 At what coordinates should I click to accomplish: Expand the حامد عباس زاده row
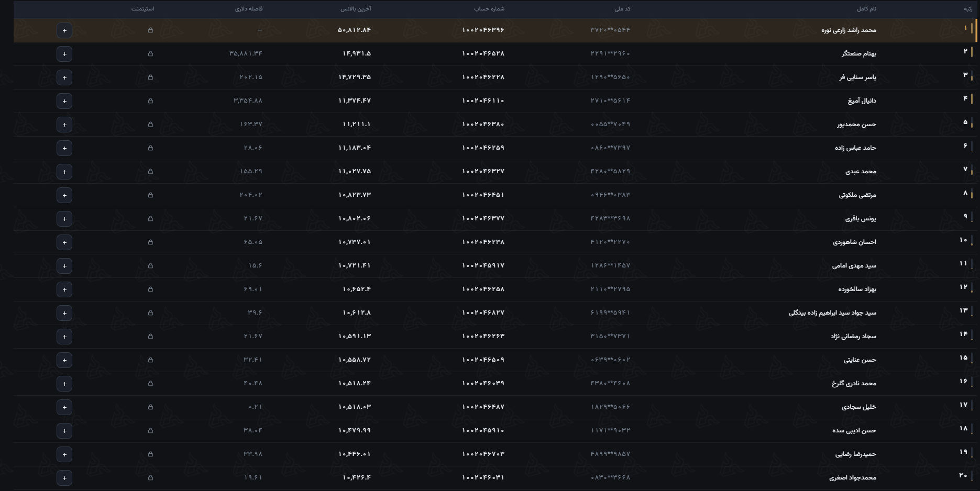(64, 148)
